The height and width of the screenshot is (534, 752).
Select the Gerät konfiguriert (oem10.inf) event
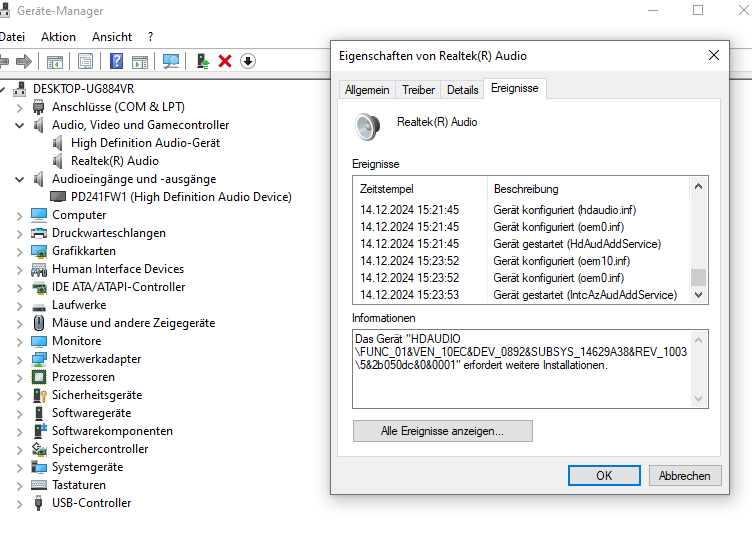pyautogui.click(x=522, y=261)
